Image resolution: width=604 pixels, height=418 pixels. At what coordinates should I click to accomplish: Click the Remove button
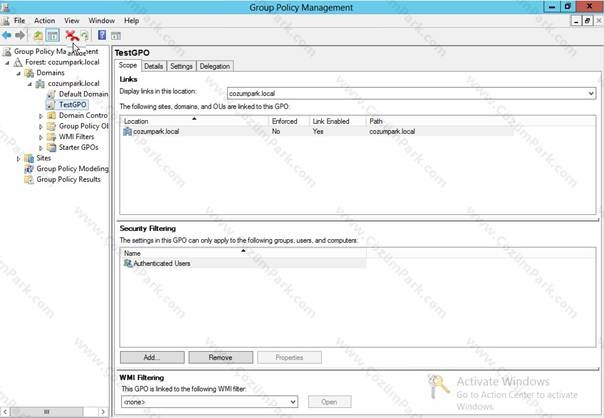(x=221, y=358)
